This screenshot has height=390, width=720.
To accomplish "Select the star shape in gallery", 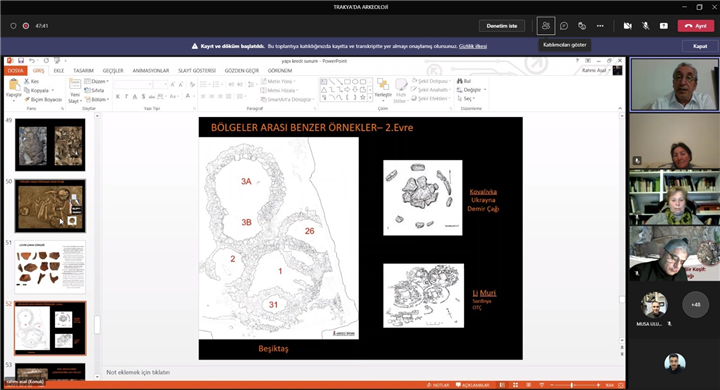I will 363,97.
